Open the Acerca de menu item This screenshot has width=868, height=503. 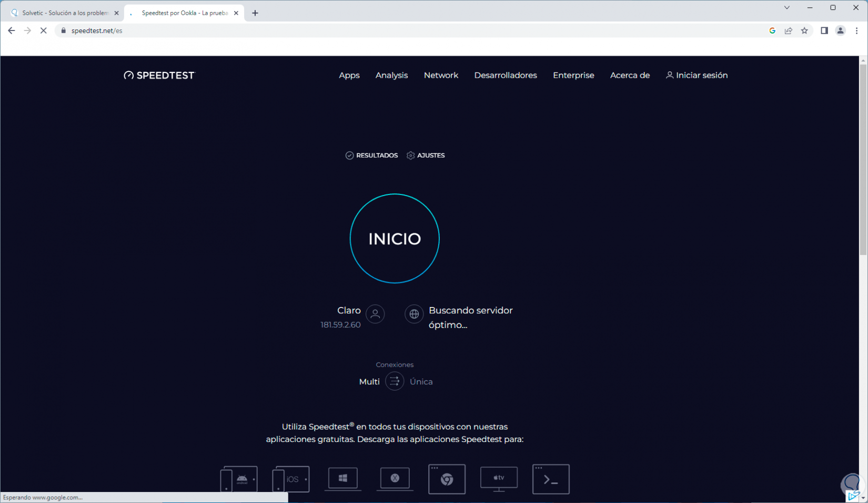click(x=630, y=75)
